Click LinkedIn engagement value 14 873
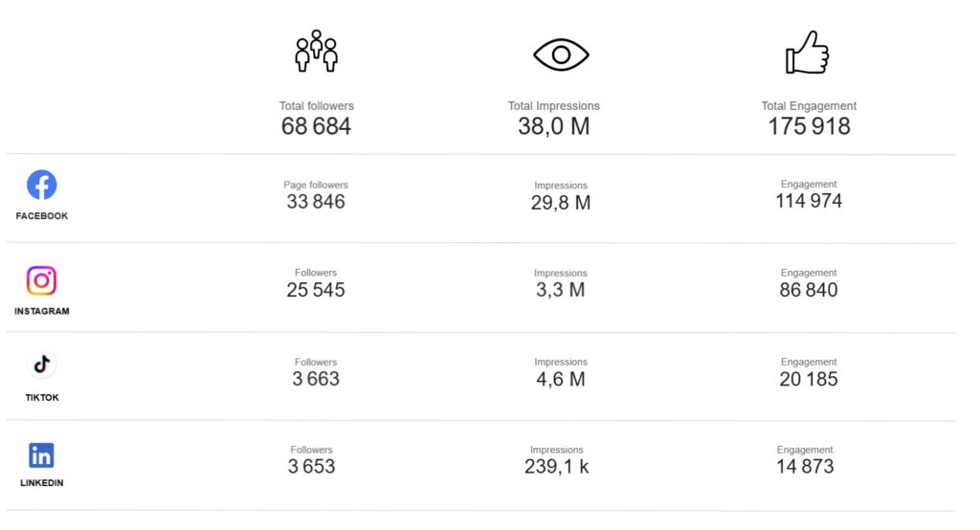The width and height of the screenshot is (980, 530). click(x=805, y=467)
